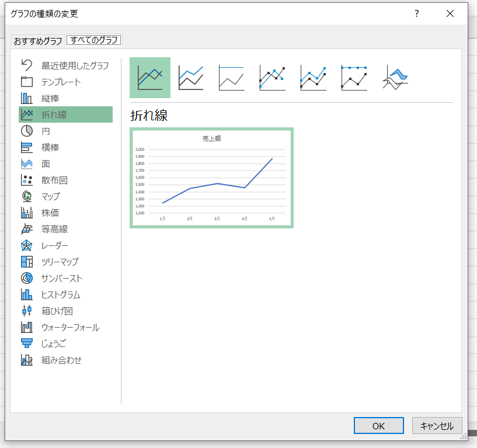
Task: Select the 最近使用したグラフ category icon
Action: pyautogui.click(x=27, y=65)
